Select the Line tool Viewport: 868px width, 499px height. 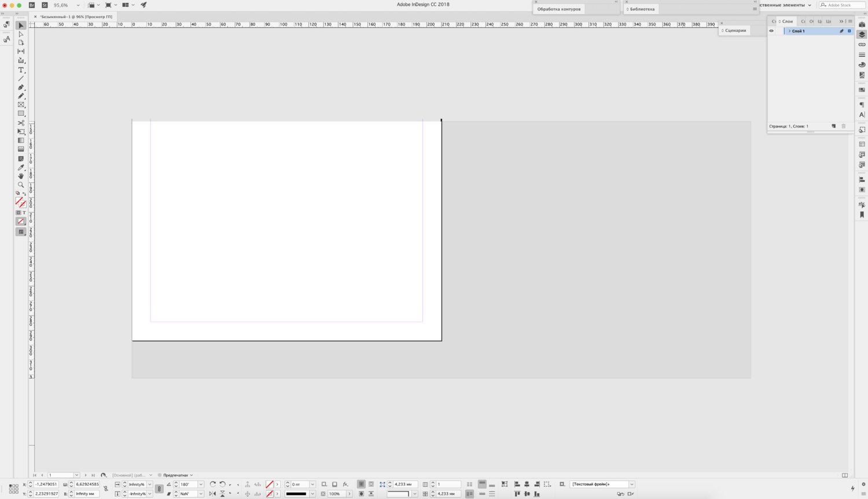pyautogui.click(x=21, y=79)
